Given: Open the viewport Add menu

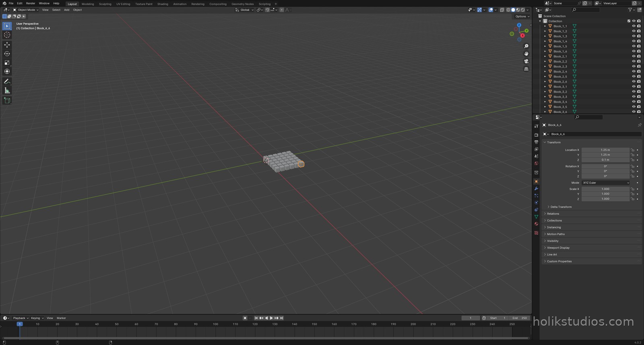Looking at the screenshot, I should point(66,10).
